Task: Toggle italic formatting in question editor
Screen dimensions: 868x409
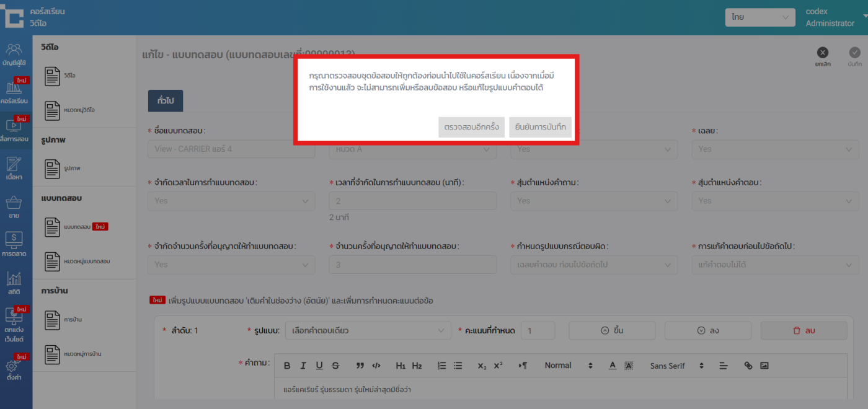Action: [x=303, y=366]
